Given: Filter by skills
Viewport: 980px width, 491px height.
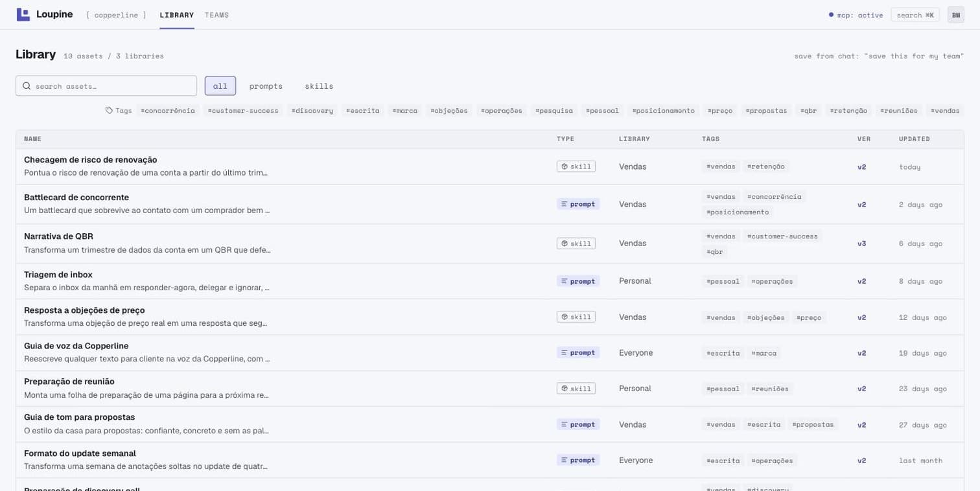Looking at the screenshot, I should [319, 86].
